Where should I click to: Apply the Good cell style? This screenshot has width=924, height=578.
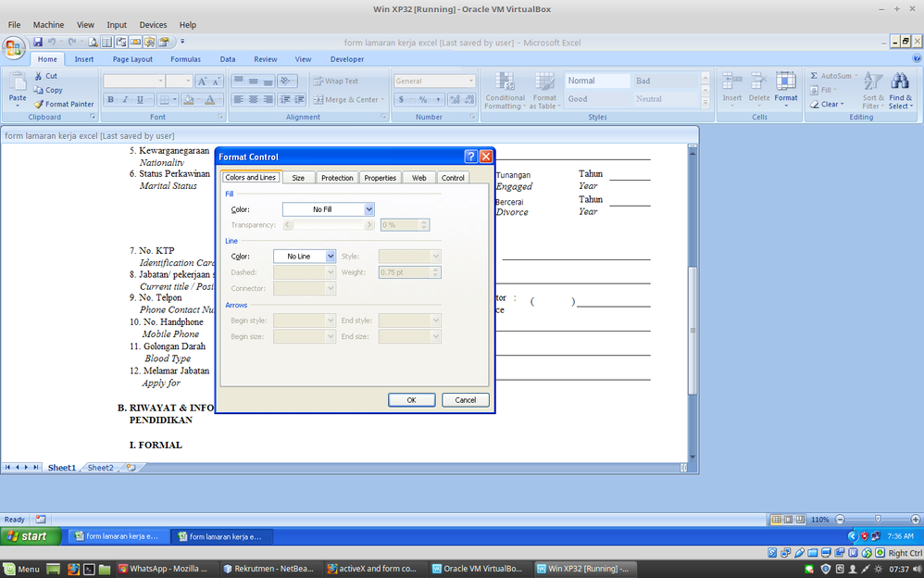(x=597, y=99)
